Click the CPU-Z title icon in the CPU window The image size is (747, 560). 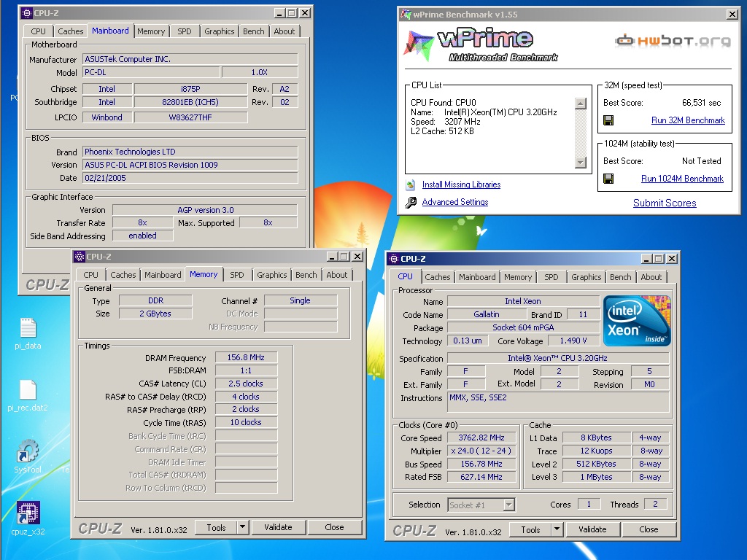pyautogui.click(x=393, y=259)
